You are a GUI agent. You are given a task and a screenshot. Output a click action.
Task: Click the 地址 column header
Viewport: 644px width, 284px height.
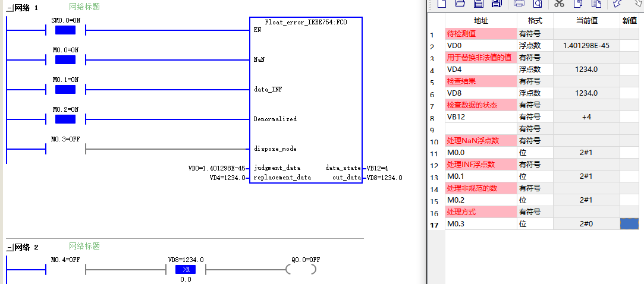(481, 21)
